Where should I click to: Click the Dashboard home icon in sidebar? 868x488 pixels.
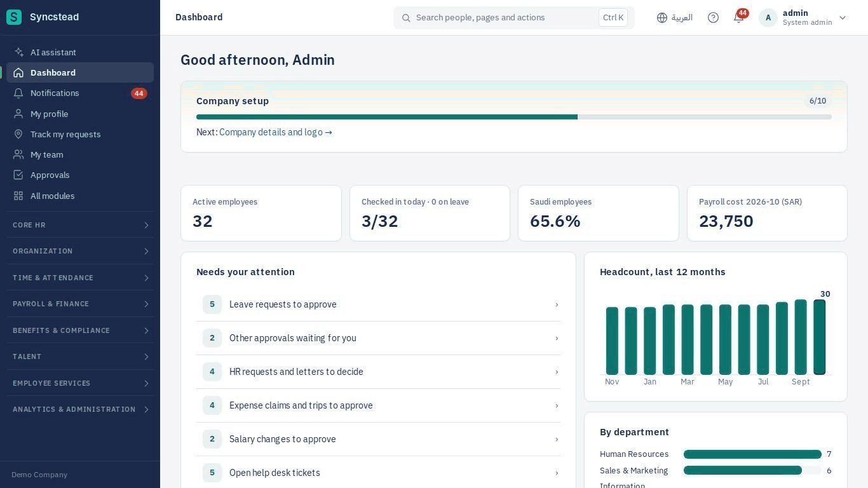point(18,72)
